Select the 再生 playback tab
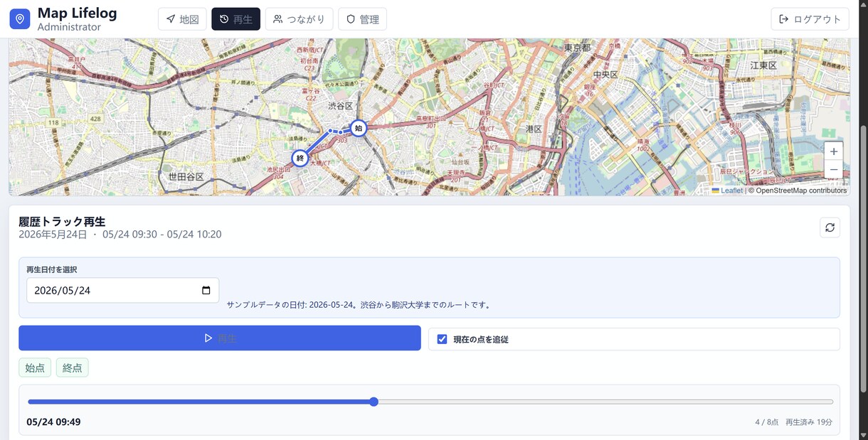868x440 pixels. (235, 19)
